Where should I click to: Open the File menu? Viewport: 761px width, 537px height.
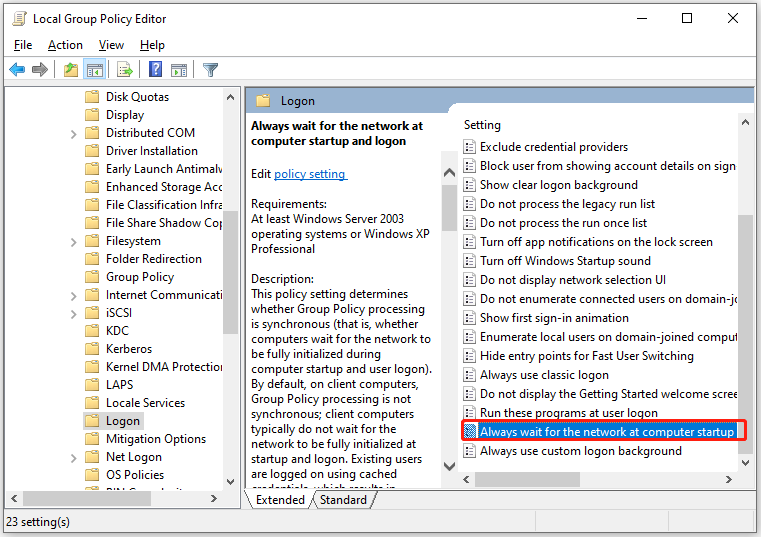coord(23,45)
